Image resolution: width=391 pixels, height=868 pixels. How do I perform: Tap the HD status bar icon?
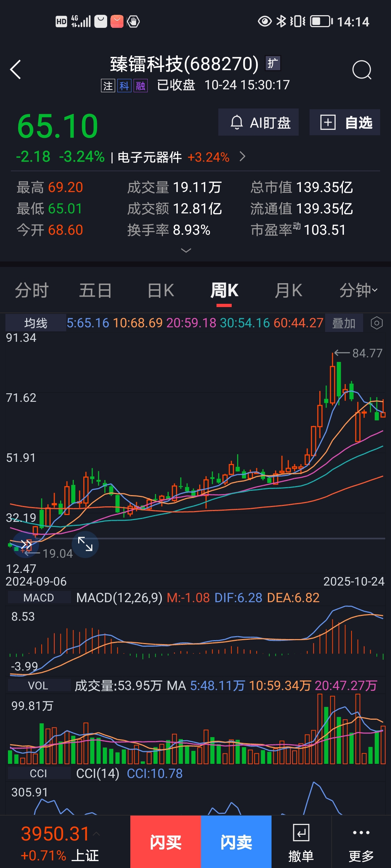61,21
